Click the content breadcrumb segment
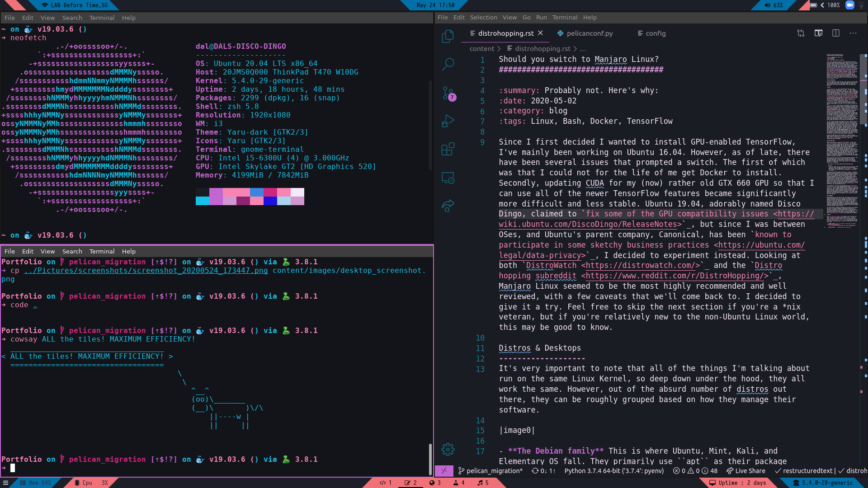This screenshot has width=868, height=488. [x=482, y=48]
